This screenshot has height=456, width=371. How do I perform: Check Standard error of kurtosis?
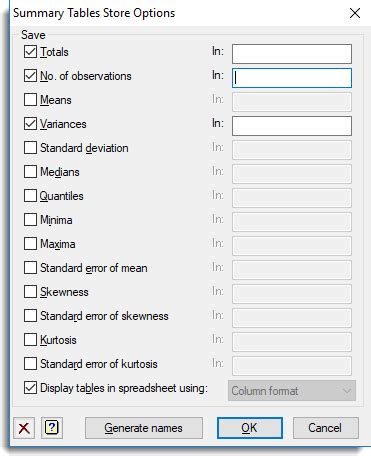coord(30,364)
